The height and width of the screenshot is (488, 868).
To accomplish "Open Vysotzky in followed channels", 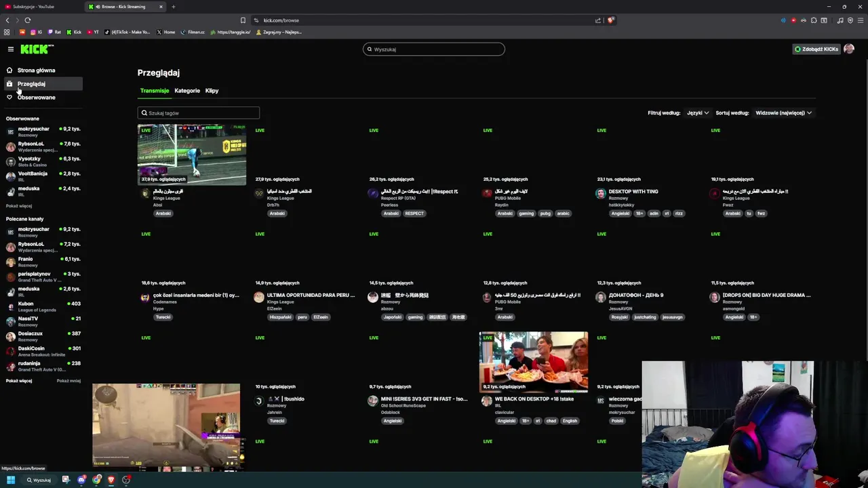I will 43,161.
